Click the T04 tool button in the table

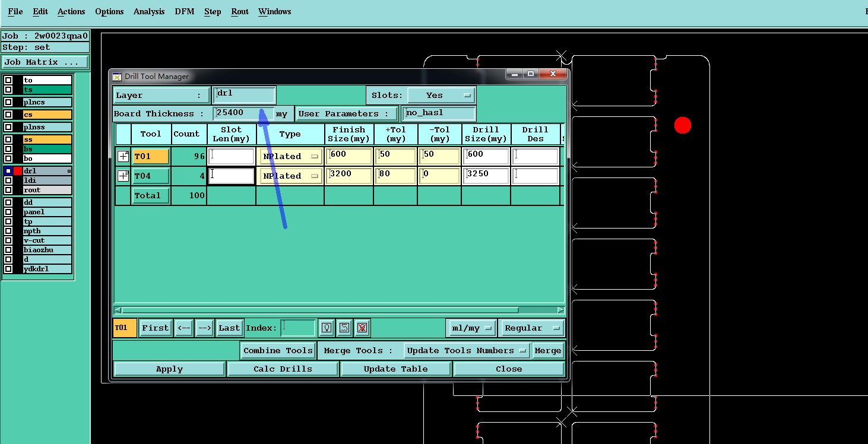tap(151, 176)
